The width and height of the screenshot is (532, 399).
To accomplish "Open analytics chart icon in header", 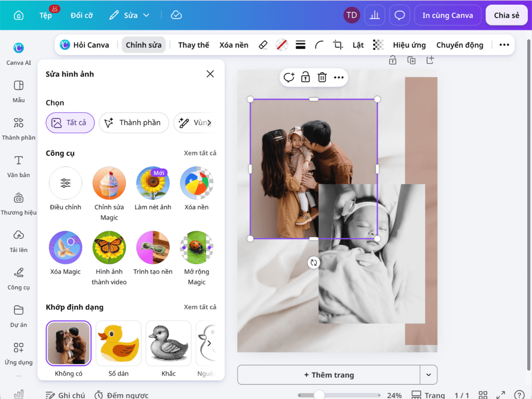I will point(374,15).
